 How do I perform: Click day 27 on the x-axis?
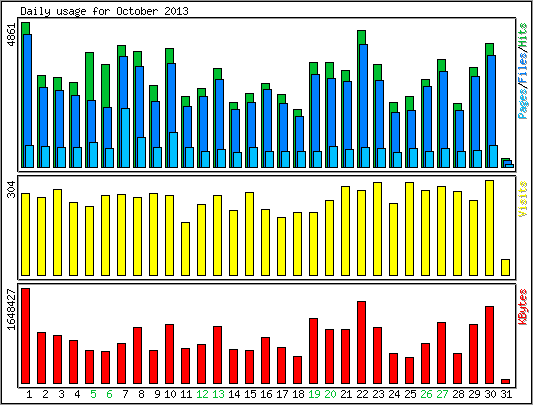point(442,394)
